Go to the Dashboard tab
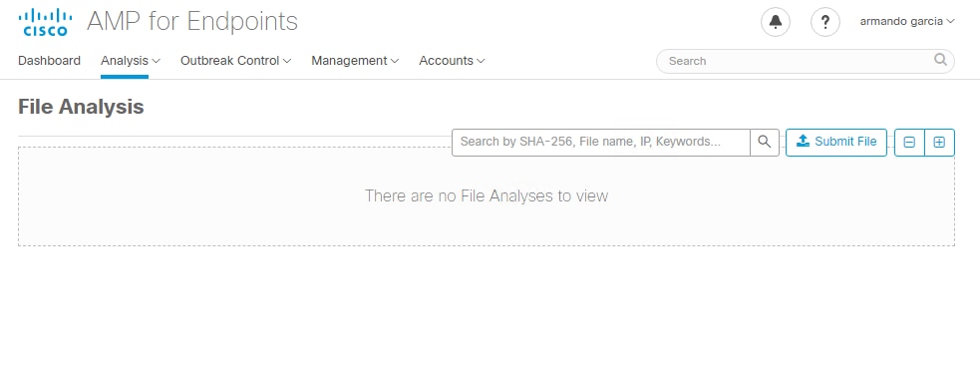The image size is (980, 368). point(50,61)
